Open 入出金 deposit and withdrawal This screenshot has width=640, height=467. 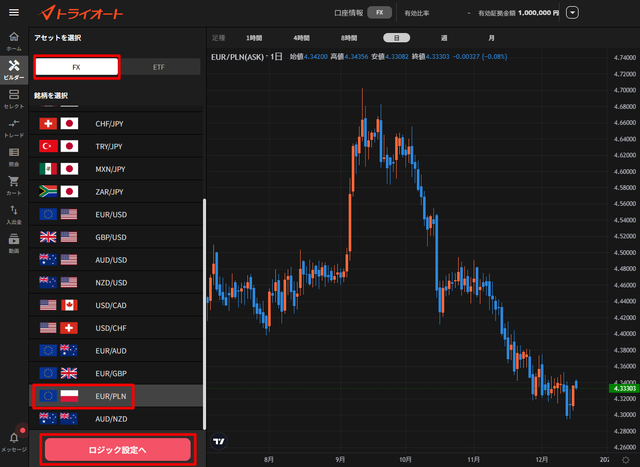click(14, 215)
